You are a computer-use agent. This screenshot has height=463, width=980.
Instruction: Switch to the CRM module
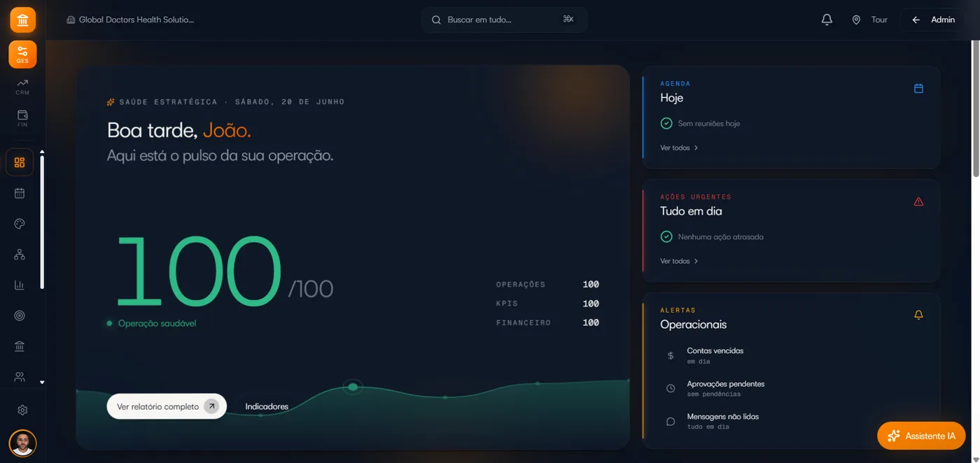click(22, 87)
